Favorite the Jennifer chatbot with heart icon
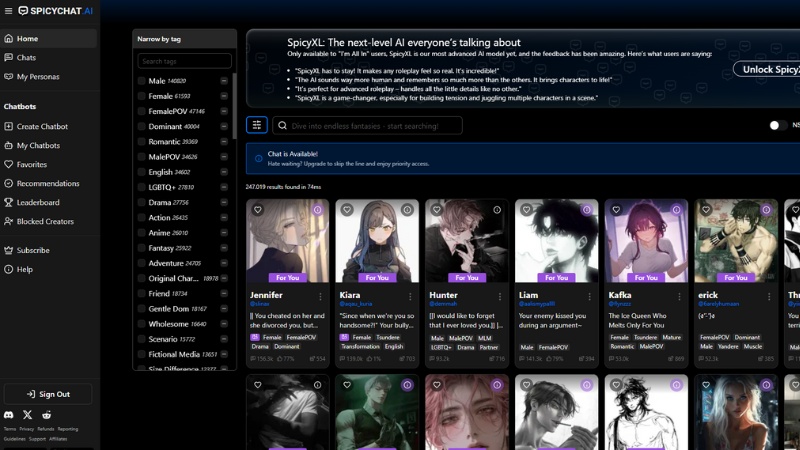The image size is (800, 450). (x=257, y=210)
